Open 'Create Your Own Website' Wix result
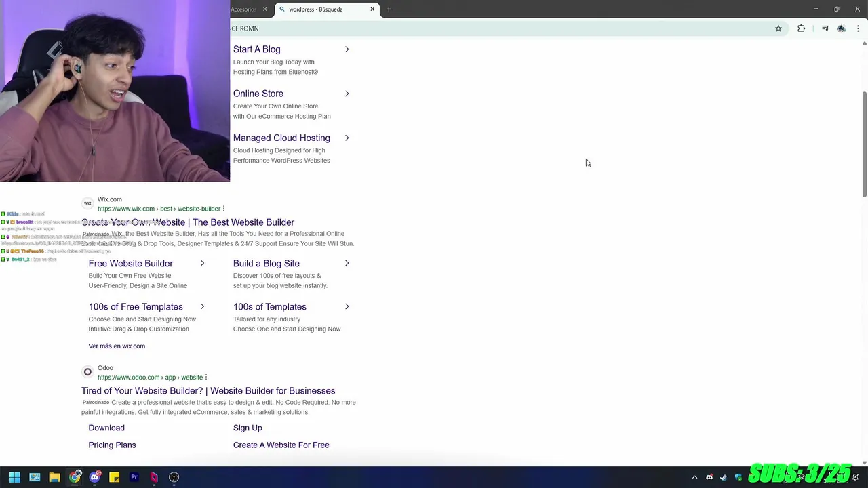Screen dimensions: 868x488 click(188, 222)
